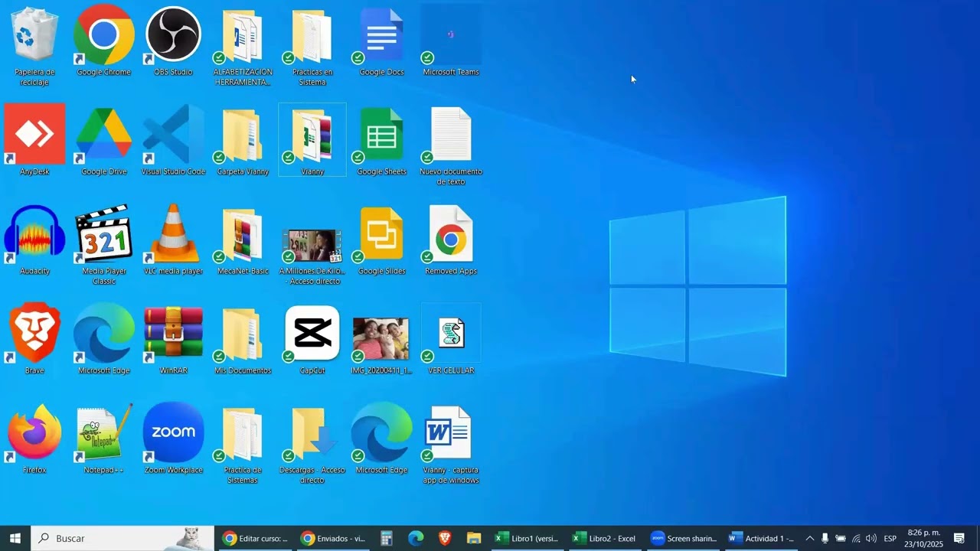Select the MecaNet Basic folder

[x=243, y=240]
